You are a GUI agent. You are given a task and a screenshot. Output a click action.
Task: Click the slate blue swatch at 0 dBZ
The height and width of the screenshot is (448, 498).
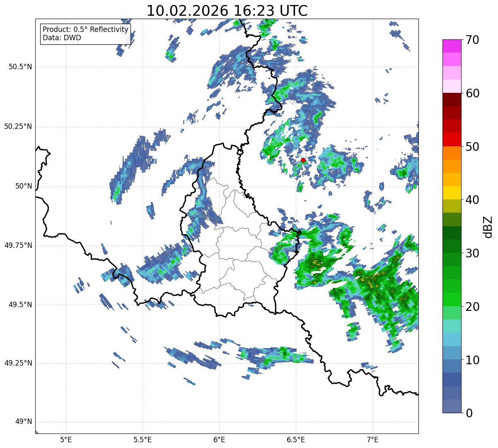point(452,406)
